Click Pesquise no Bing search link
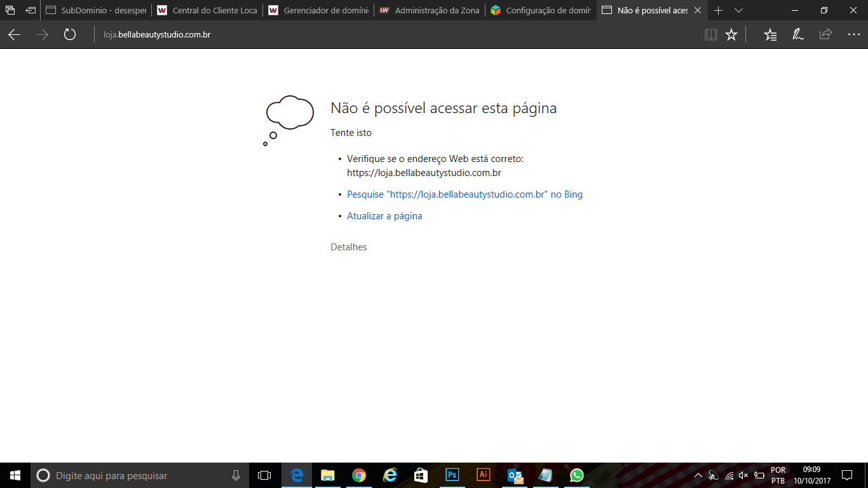 pos(465,194)
